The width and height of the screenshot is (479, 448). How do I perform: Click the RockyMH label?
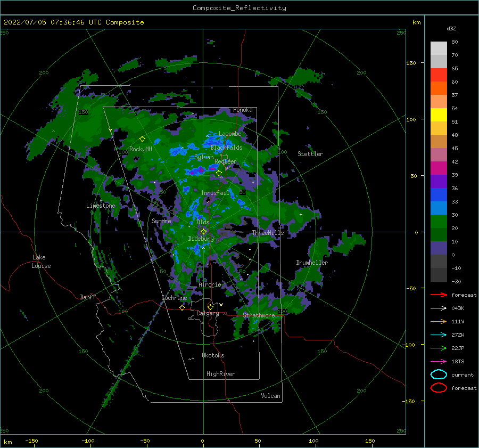tap(141, 149)
